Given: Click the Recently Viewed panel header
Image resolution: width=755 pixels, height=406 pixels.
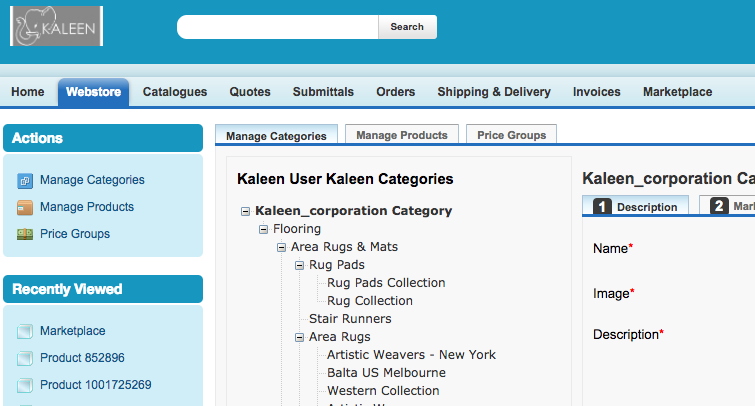Looking at the screenshot, I should pyautogui.click(x=103, y=289).
